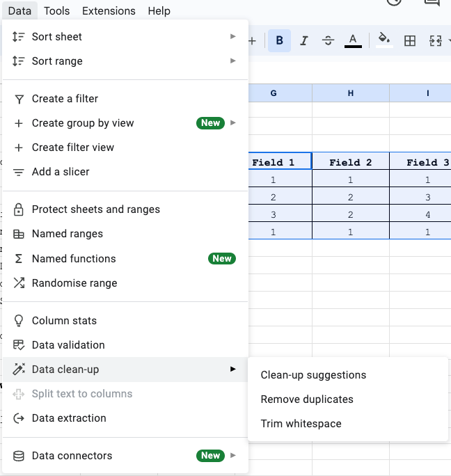Click the database icon for Data connectors
The width and height of the screenshot is (451, 476).
click(19, 456)
